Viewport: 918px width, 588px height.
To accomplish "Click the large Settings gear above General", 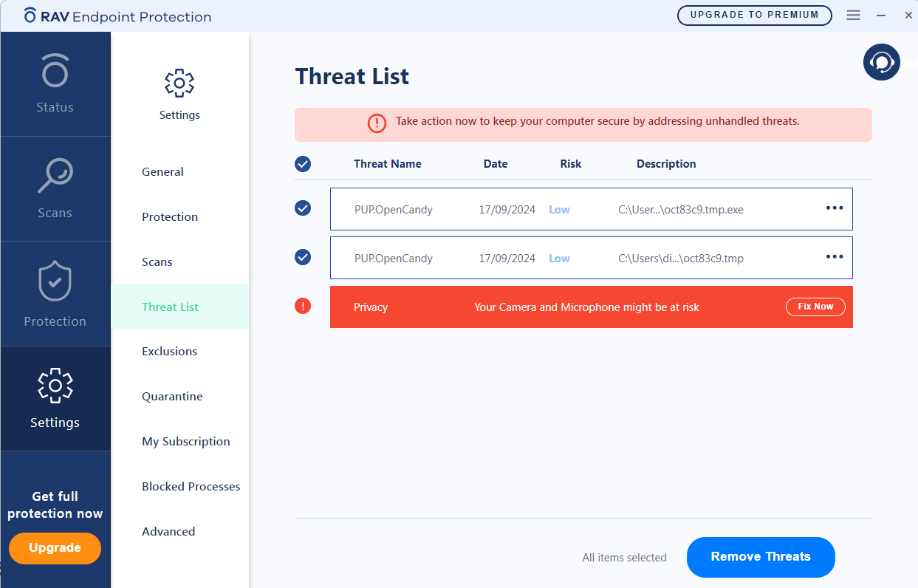I will click(179, 83).
